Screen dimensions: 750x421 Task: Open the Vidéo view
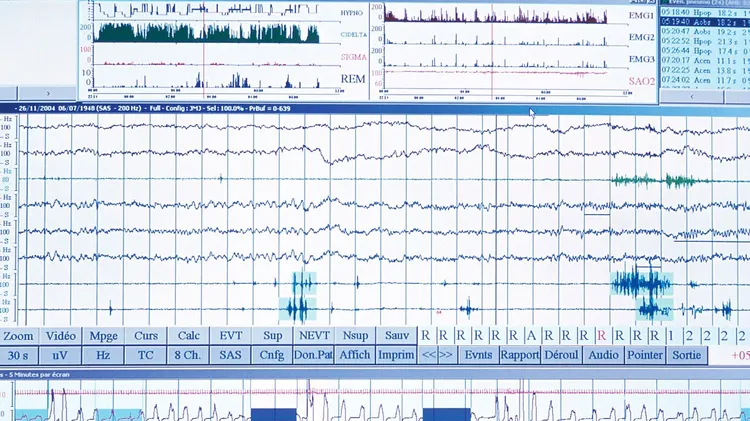[60, 336]
